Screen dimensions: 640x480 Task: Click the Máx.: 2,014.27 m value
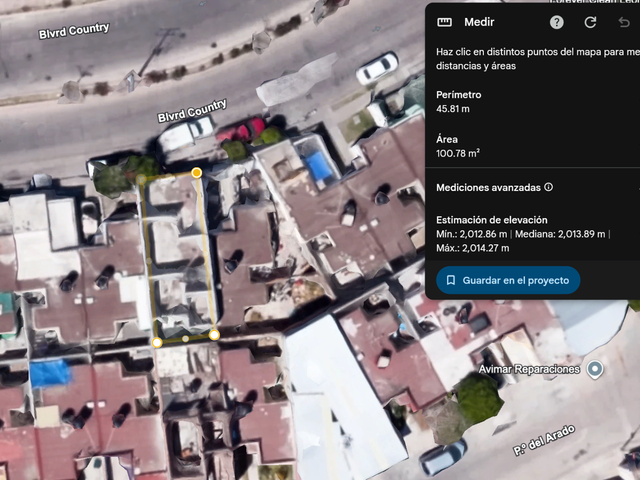pos(473,248)
